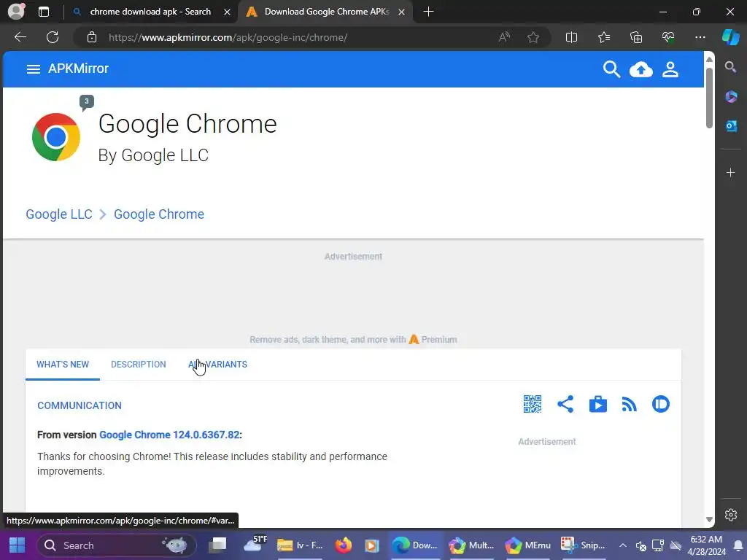Go back with the browser back arrow
Viewport: 747px width, 560px height.
pyautogui.click(x=20, y=37)
